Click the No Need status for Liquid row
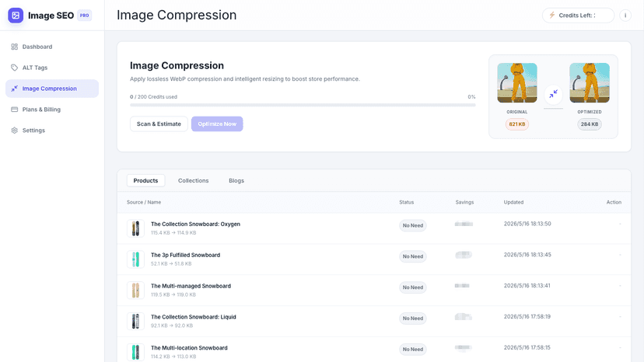This screenshot has height=362, width=644. pyautogui.click(x=413, y=318)
